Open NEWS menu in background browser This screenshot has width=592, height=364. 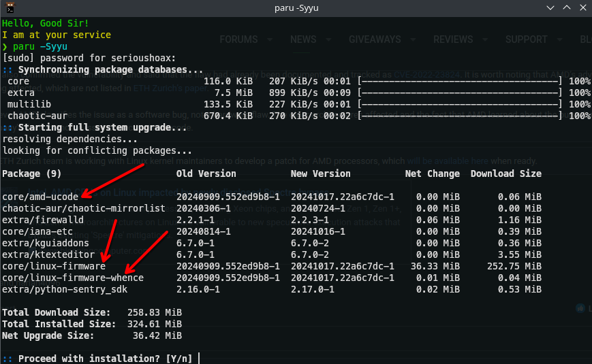pyautogui.click(x=303, y=39)
